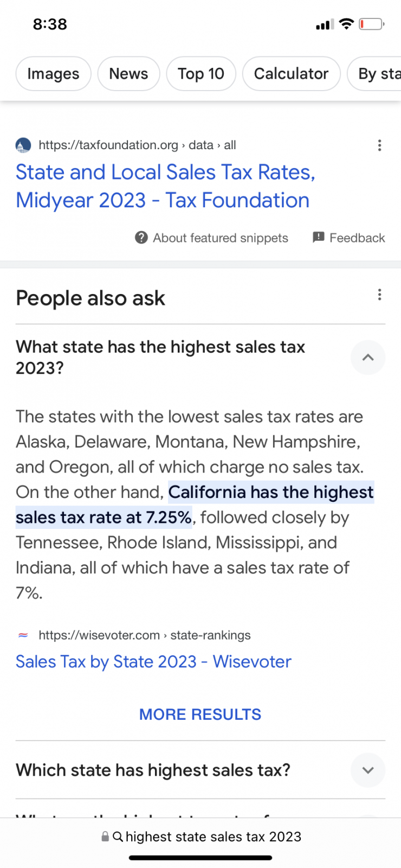Viewport: 401px width, 868px height.
Task: Expand Which state has highest sales tax
Action: [368, 770]
